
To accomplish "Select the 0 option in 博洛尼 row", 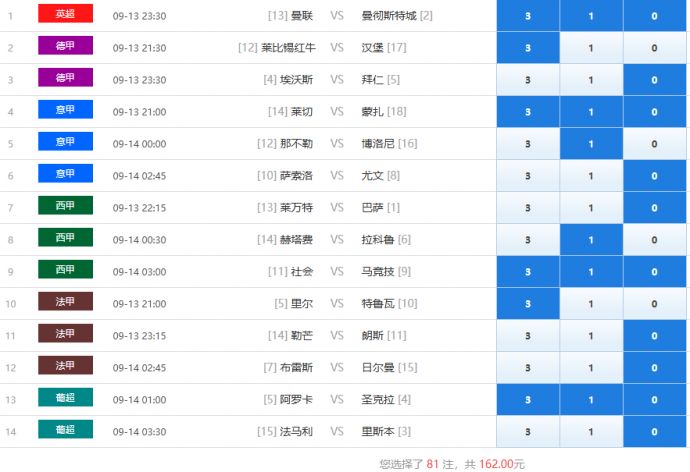I will pos(654,144).
